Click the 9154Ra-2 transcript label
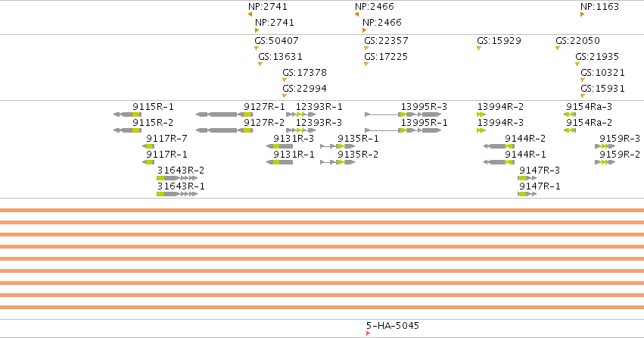The height and width of the screenshot is (338, 644). point(589,123)
